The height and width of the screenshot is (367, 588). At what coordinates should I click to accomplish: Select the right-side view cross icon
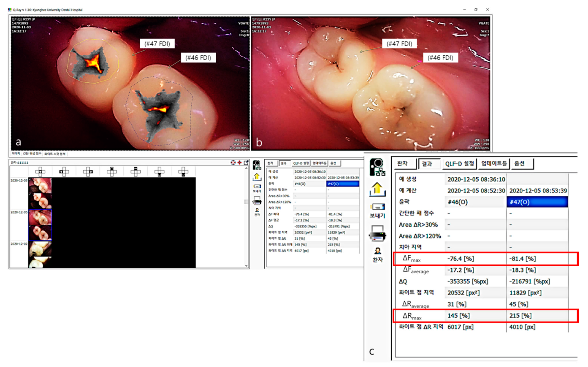(x=88, y=172)
